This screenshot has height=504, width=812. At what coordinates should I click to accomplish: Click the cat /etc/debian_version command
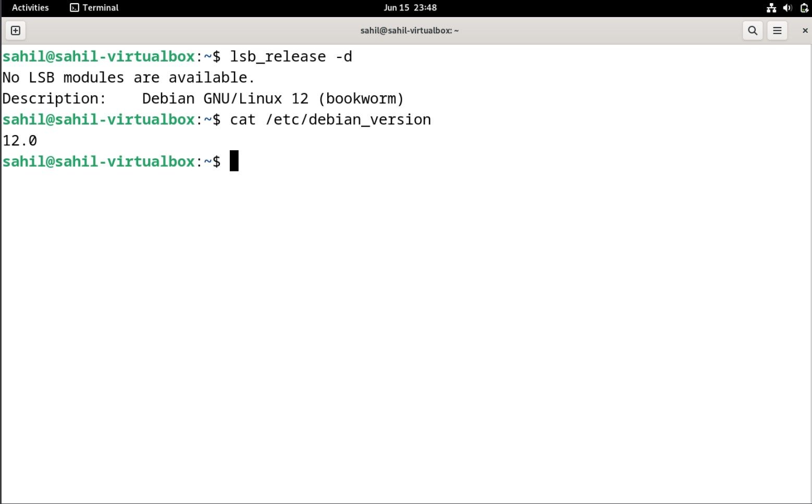click(330, 120)
